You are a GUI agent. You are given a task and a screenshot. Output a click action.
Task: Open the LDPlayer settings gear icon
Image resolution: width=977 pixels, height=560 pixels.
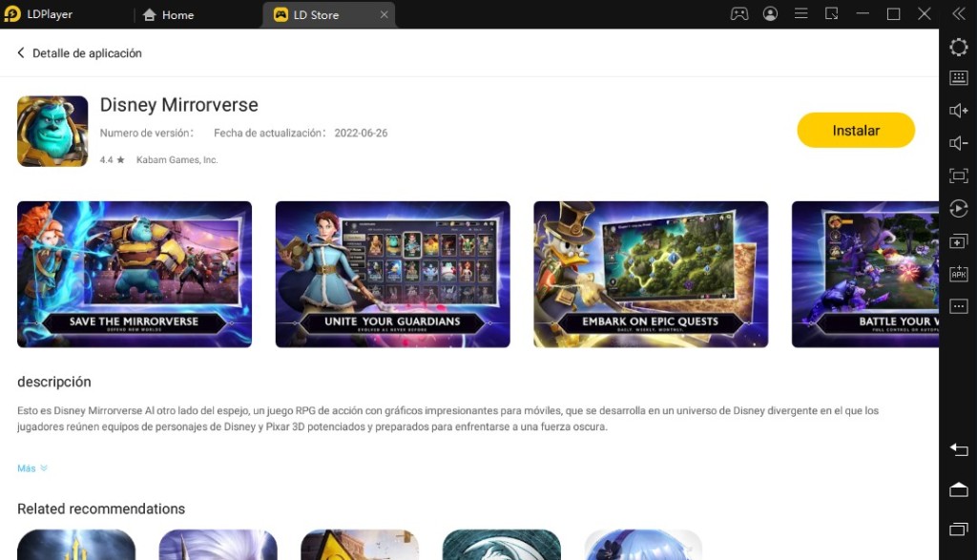(958, 48)
